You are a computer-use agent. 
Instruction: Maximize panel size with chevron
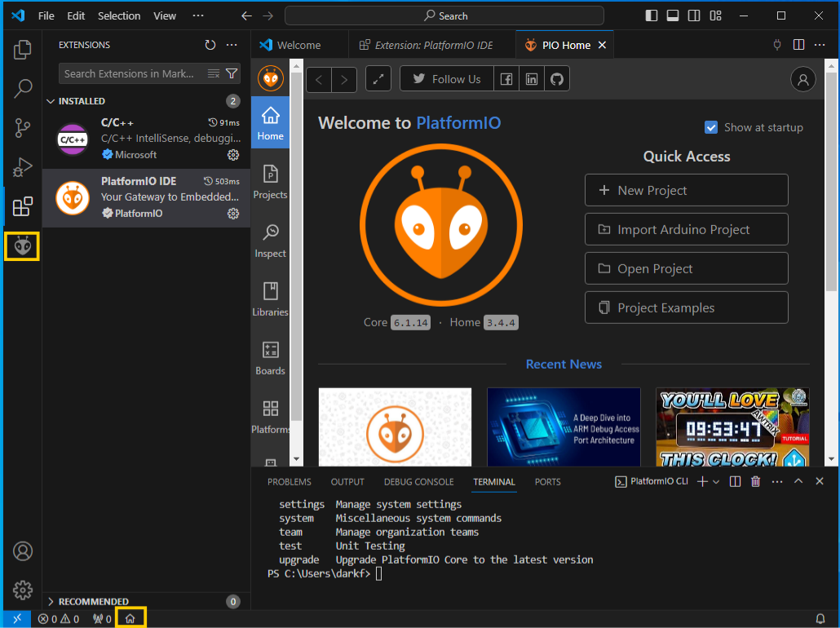click(798, 481)
